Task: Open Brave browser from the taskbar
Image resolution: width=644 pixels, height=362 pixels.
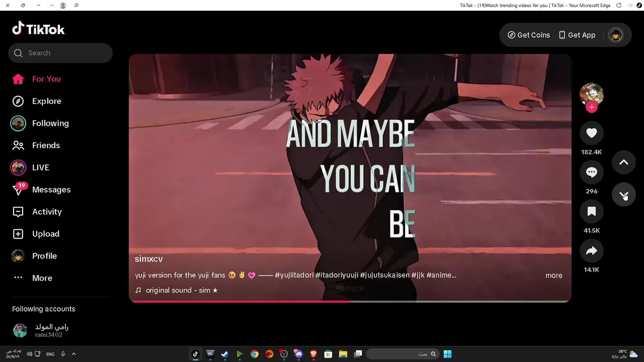Action: coord(313,354)
